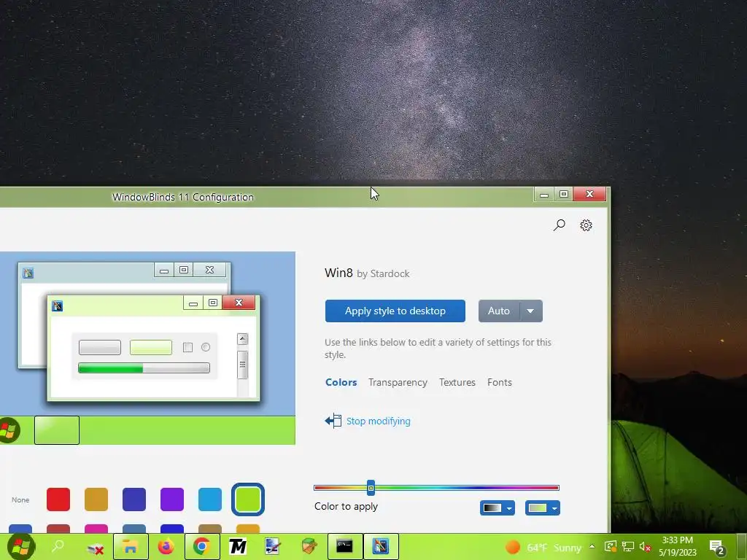Image resolution: width=747 pixels, height=560 pixels.
Task: Open notification center with 2 alerts
Action: [717, 547]
